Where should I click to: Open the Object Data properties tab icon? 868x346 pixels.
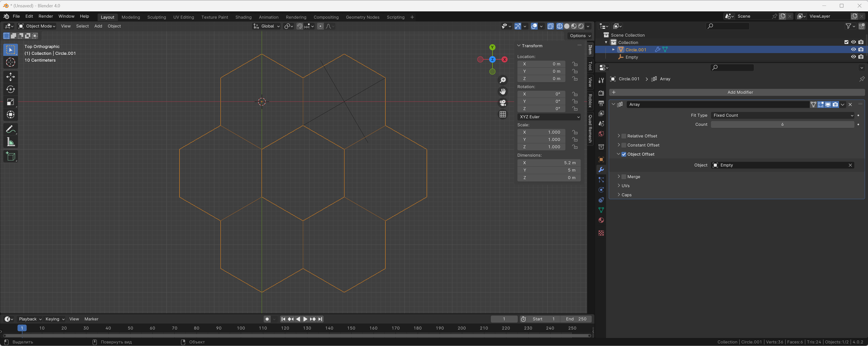coord(601,210)
